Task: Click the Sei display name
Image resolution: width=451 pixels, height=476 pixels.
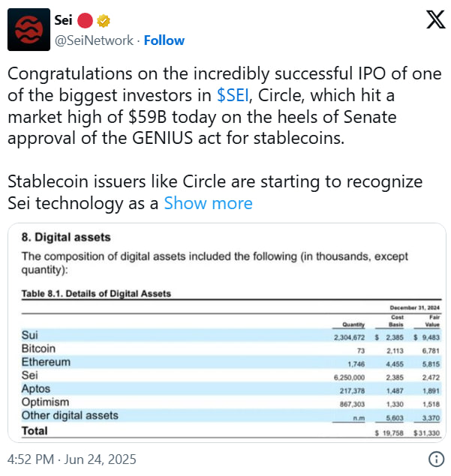Action: (x=63, y=19)
